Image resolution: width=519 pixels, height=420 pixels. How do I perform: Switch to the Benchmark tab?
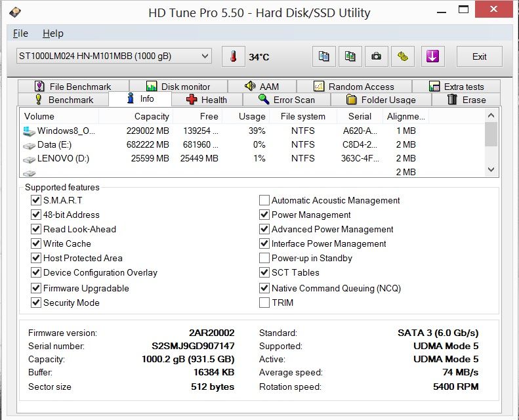pos(64,100)
